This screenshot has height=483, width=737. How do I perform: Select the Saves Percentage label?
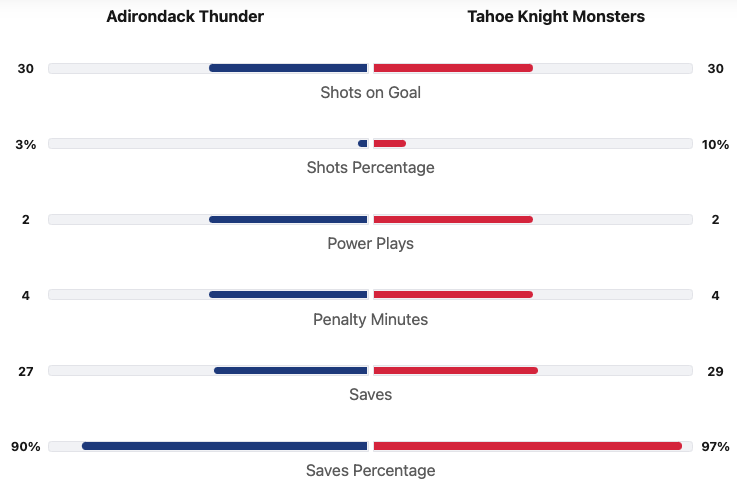370,470
